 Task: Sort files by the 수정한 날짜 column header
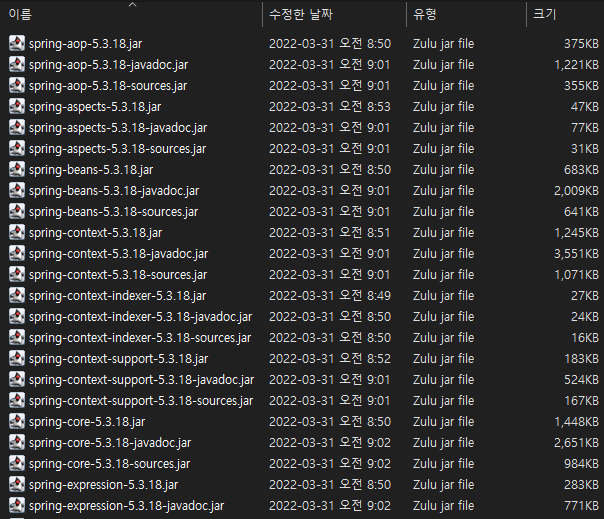pyautogui.click(x=300, y=15)
